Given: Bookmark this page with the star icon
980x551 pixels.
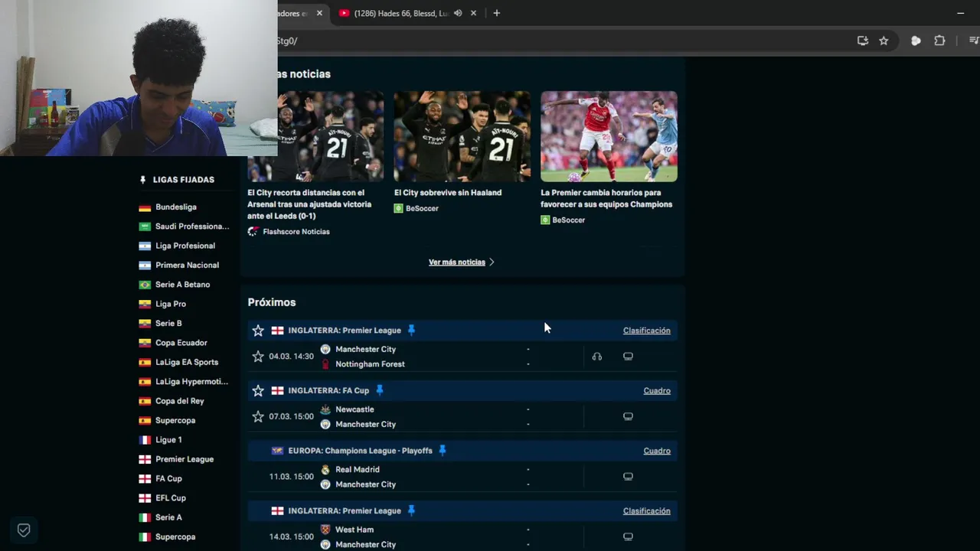Looking at the screenshot, I should pyautogui.click(x=884, y=41).
